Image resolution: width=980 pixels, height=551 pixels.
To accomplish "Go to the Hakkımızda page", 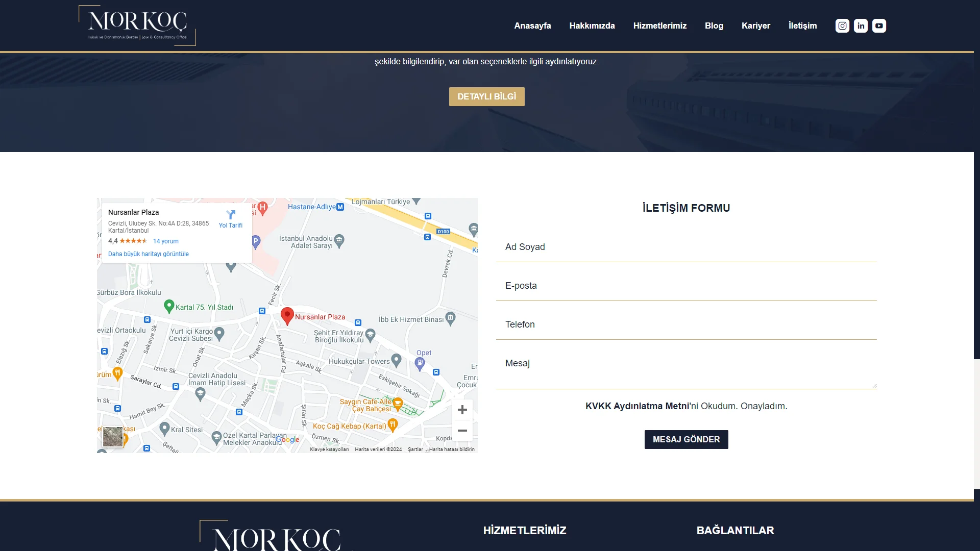I will (x=592, y=26).
